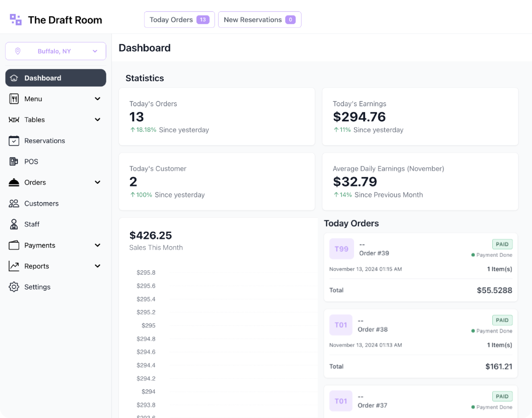Expand the Payments submenu chevron
Screen dimensions: 532x418
(x=98, y=245)
